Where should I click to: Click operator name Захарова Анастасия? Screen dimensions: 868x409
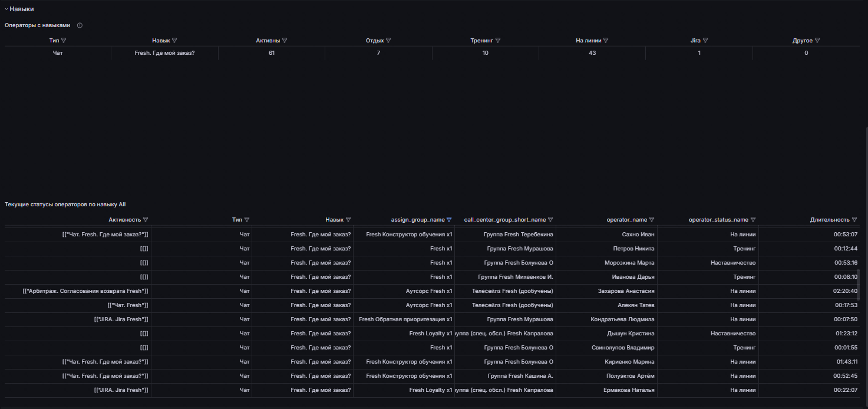pos(626,291)
